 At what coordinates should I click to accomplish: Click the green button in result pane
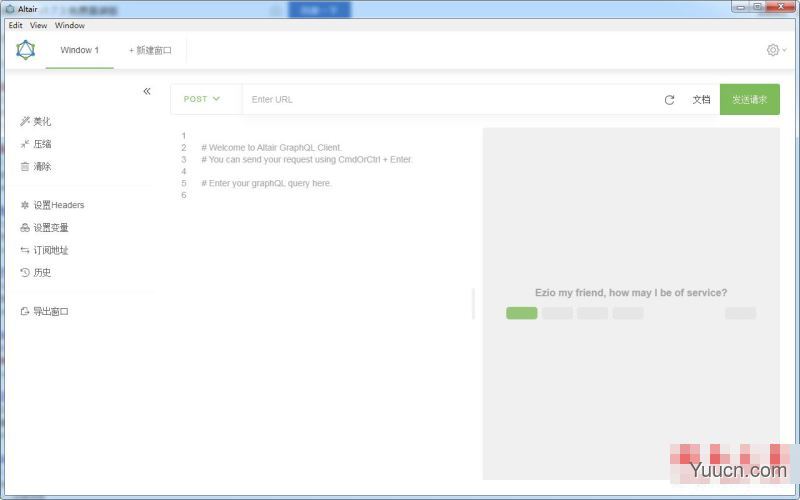click(x=521, y=313)
